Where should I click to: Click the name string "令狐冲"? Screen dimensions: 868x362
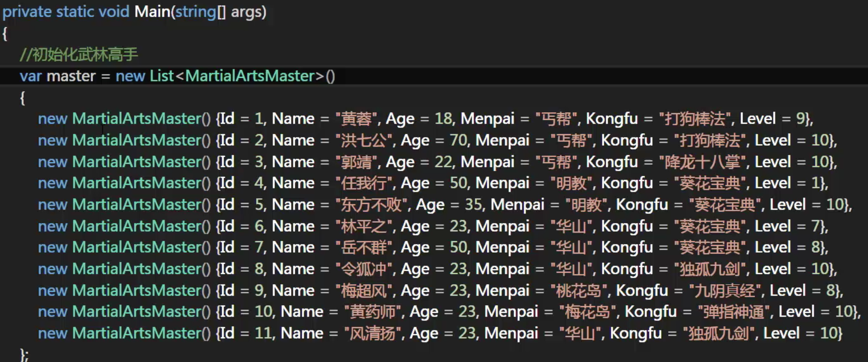pyautogui.click(x=364, y=269)
